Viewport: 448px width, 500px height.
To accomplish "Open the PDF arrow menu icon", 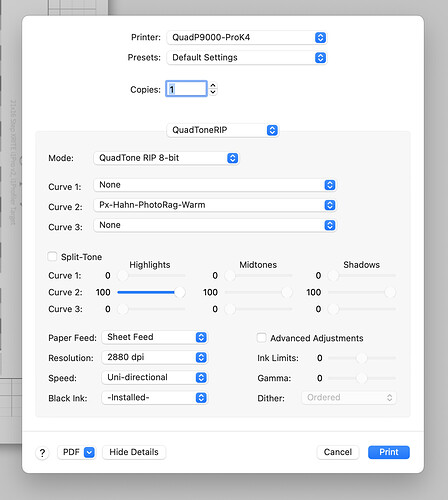I will tap(89, 452).
